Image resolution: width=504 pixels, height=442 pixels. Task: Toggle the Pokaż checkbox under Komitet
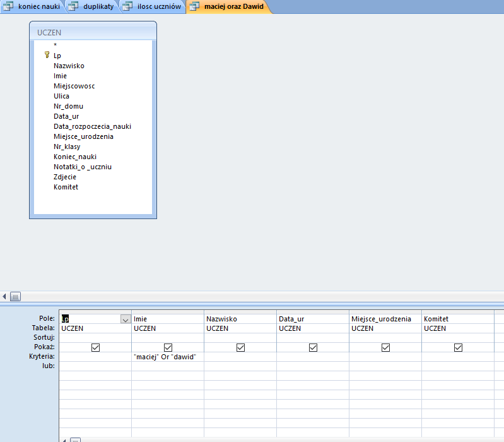[x=458, y=347]
